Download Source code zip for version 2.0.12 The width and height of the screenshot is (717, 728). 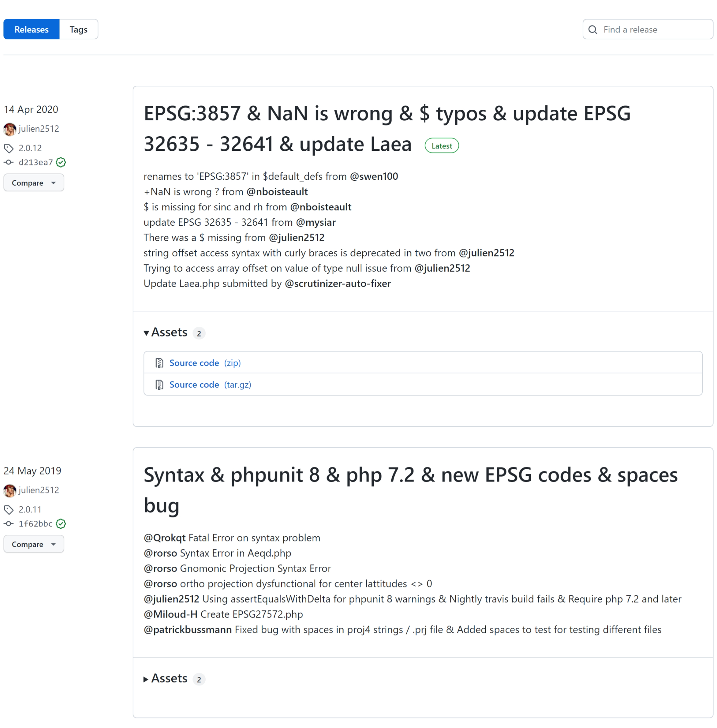[205, 363]
